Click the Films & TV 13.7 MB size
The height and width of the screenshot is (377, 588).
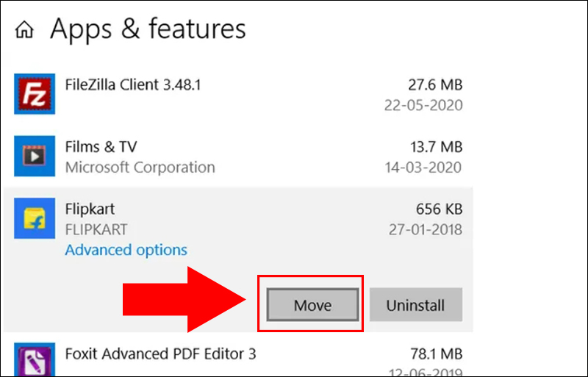435,147
